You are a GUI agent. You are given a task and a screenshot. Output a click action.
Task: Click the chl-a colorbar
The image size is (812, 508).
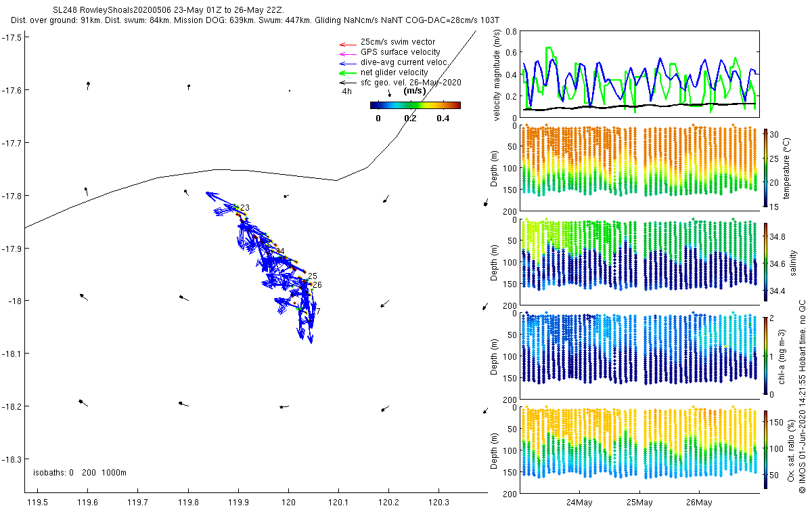coord(765,356)
